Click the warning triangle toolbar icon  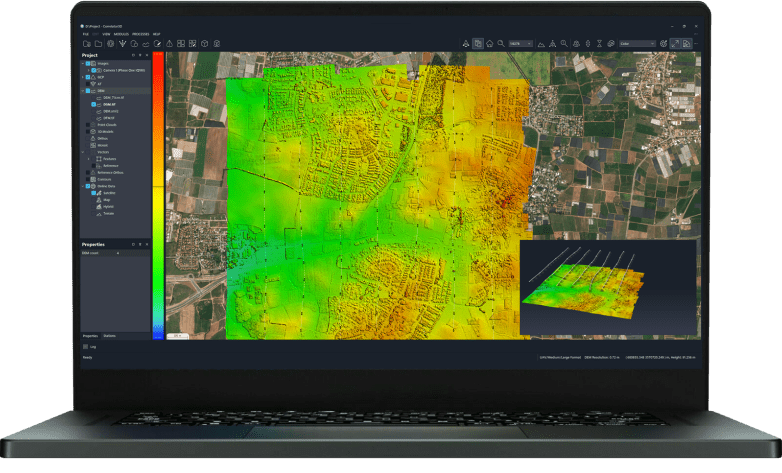169,44
